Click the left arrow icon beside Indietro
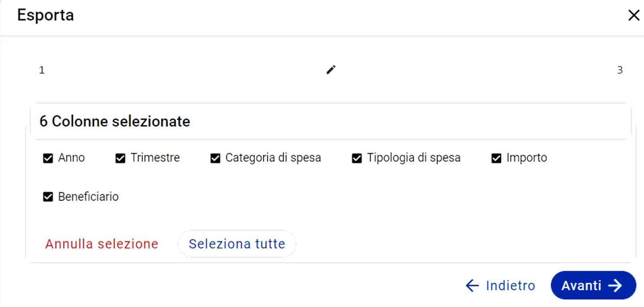The width and height of the screenshot is (644, 307). pyautogui.click(x=472, y=286)
